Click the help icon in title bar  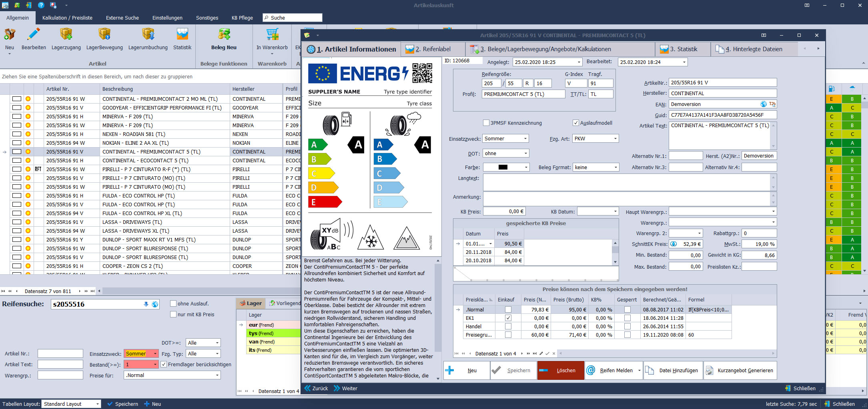[41, 5]
